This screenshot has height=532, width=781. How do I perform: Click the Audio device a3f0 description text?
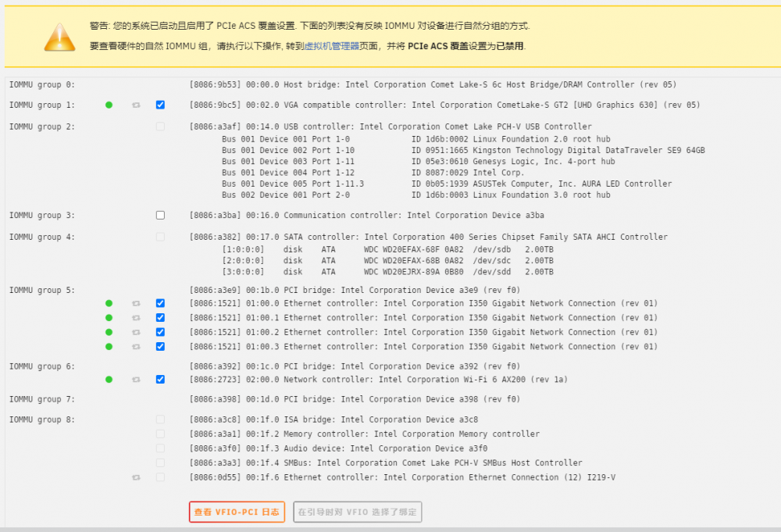(338, 449)
